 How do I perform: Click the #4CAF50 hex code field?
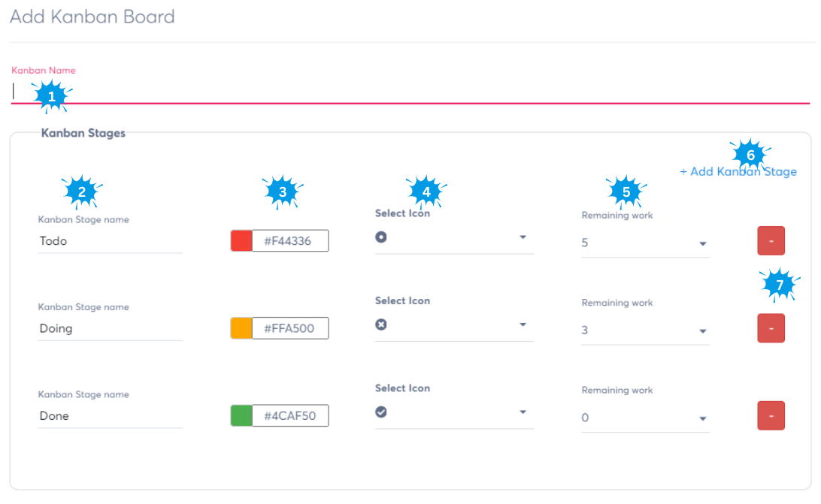290,416
